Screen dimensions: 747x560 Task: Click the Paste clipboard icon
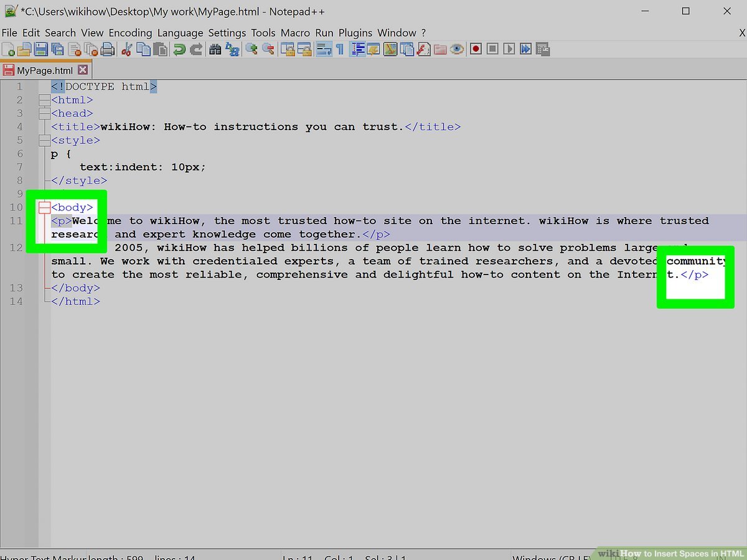tap(161, 49)
